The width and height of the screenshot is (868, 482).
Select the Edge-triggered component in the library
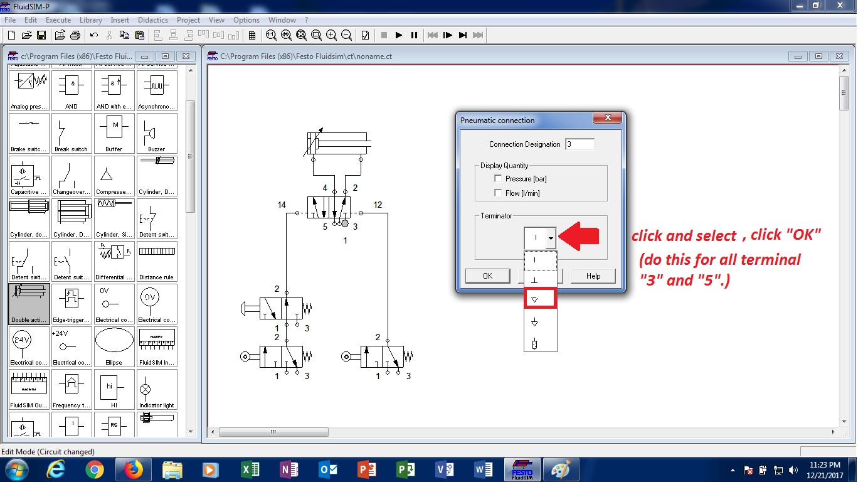click(x=71, y=304)
